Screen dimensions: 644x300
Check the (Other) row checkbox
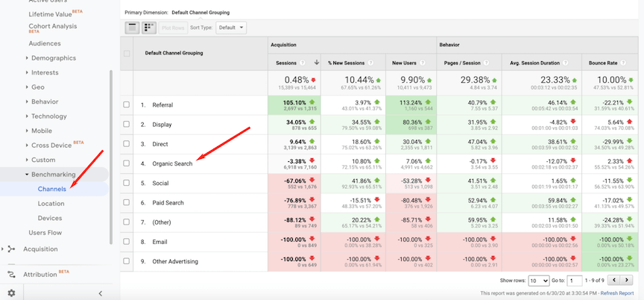(x=127, y=222)
